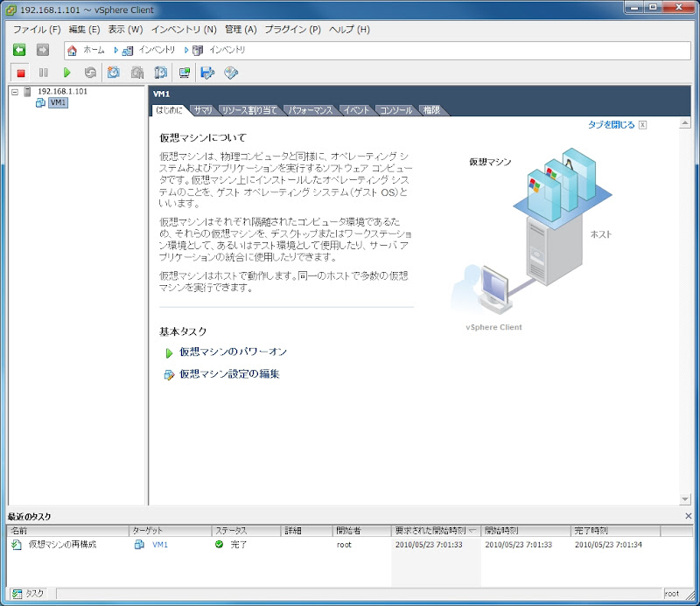Switch to the パフォーマンス tab
This screenshot has width=700, height=606.
(311, 110)
